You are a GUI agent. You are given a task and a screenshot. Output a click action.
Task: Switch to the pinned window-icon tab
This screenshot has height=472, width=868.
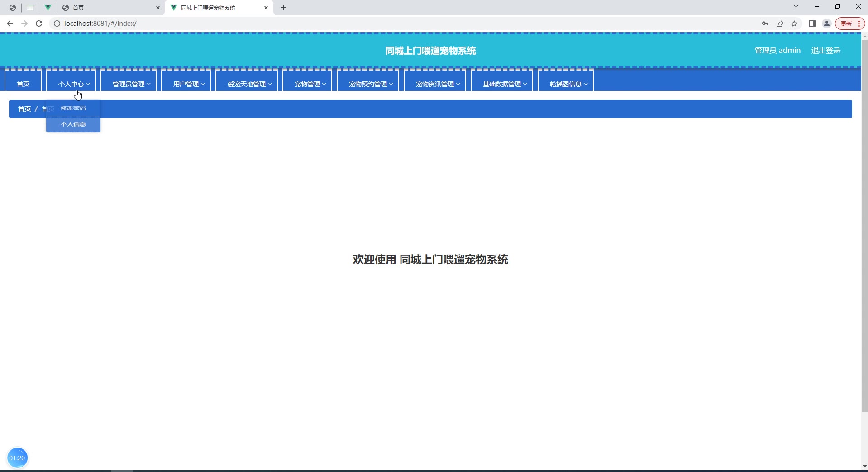coord(30,8)
